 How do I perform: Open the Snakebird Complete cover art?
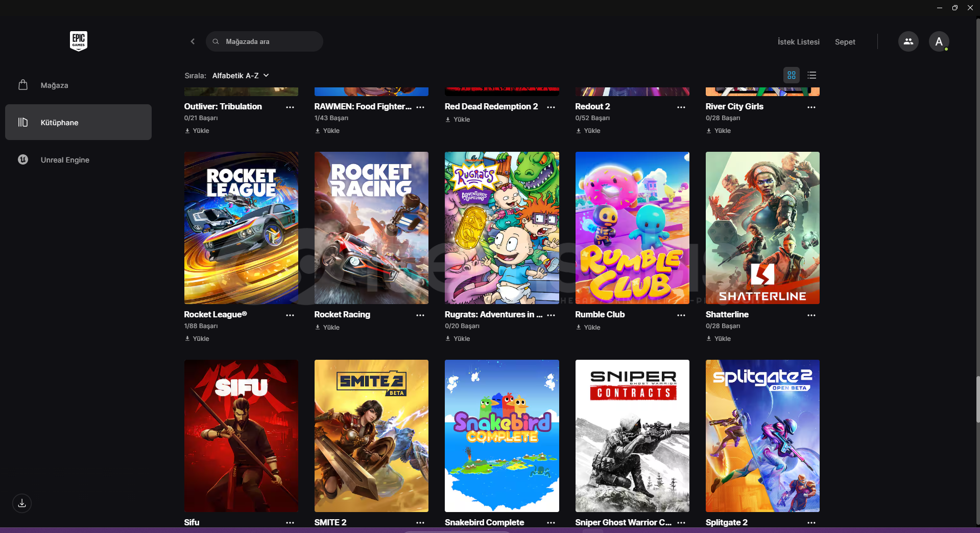pyautogui.click(x=502, y=436)
